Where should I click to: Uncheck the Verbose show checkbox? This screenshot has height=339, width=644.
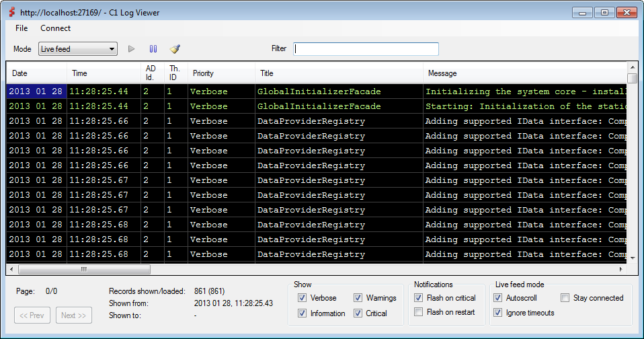(302, 298)
